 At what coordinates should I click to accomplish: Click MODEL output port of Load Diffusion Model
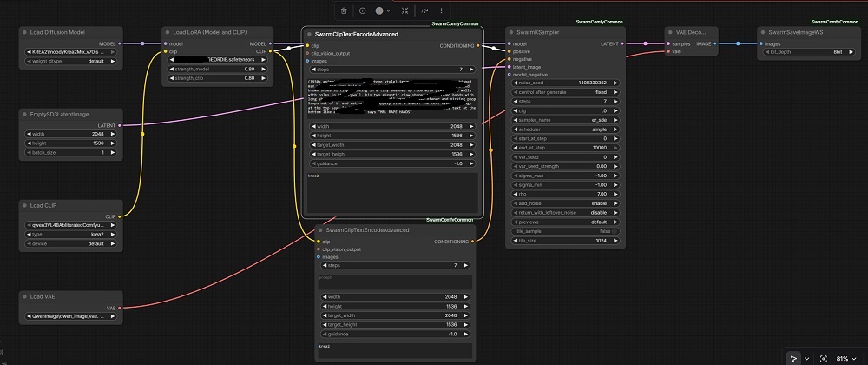coord(120,43)
